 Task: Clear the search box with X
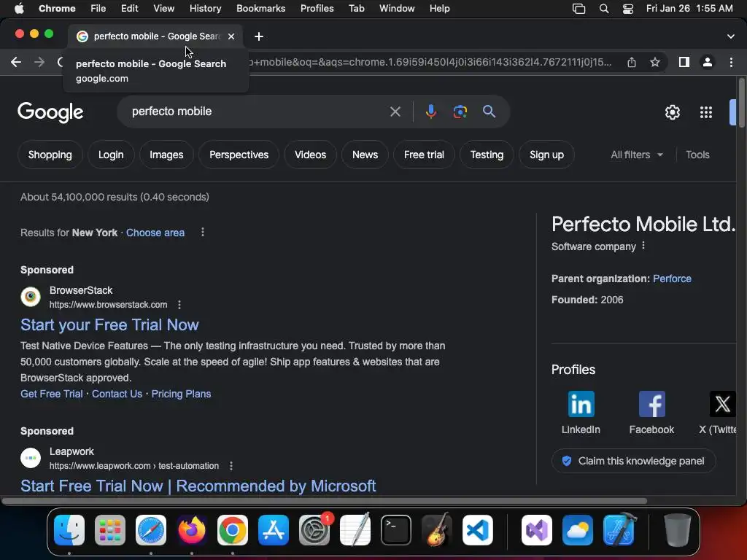pyautogui.click(x=395, y=112)
